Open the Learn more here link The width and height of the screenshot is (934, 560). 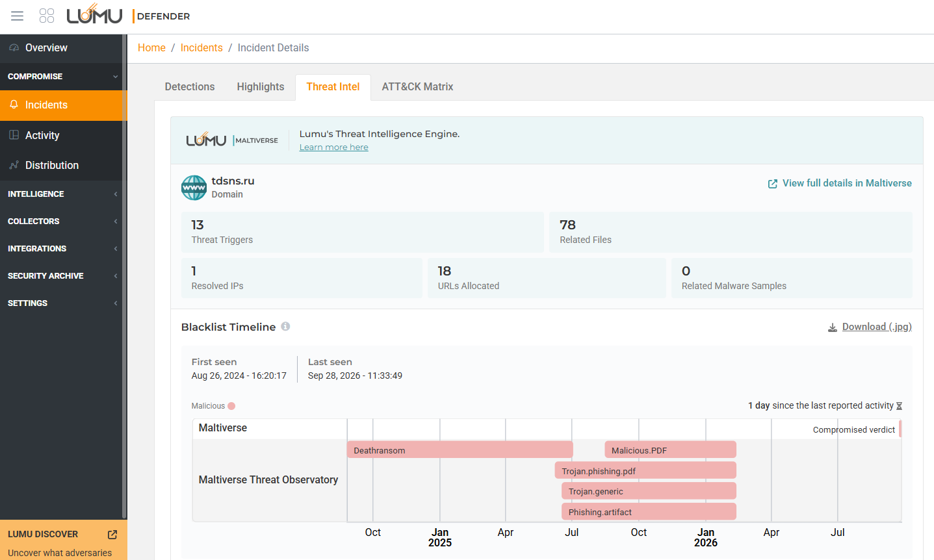(x=334, y=147)
